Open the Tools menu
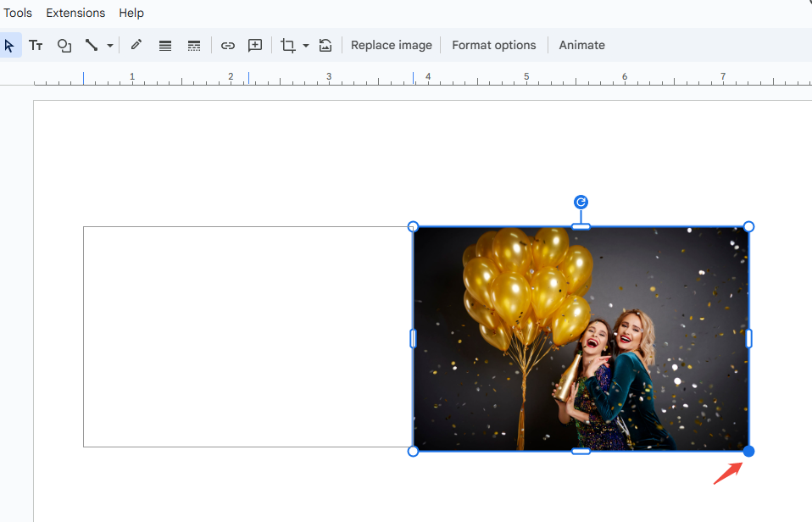This screenshot has height=522, width=812. coord(18,13)
